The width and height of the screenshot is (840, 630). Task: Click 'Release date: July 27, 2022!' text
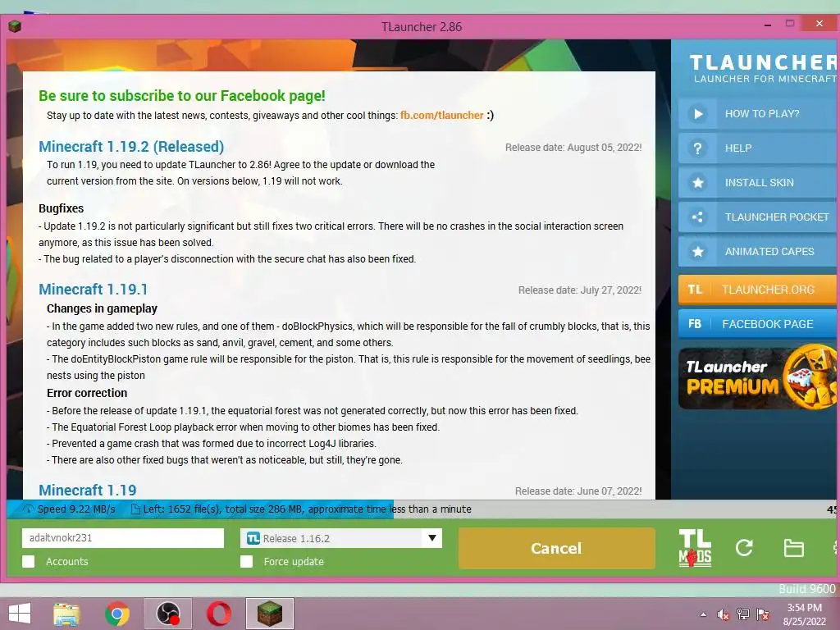580,290
